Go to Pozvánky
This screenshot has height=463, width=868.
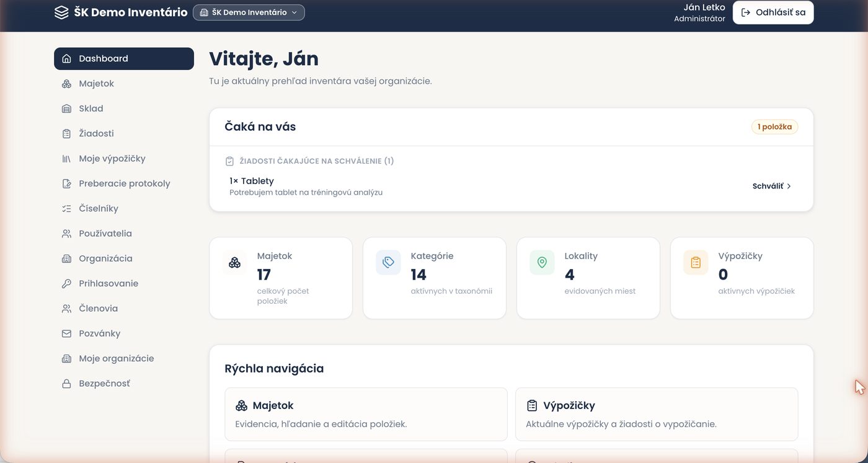click(x=124, y=333)
